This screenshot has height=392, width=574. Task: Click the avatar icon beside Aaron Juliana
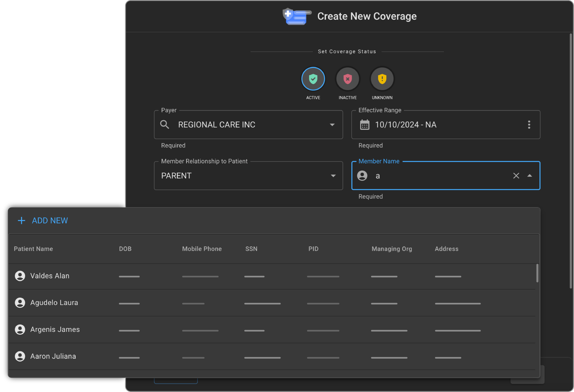[x=20, y=357]
